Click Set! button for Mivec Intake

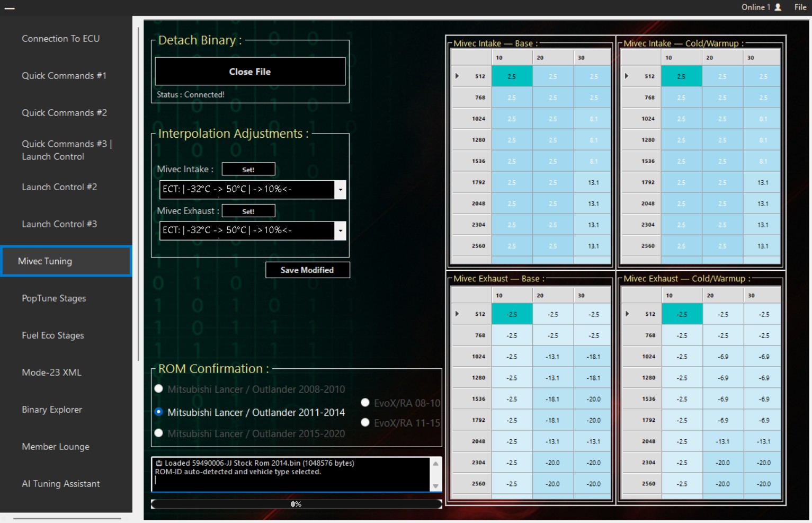click(248, 170)
